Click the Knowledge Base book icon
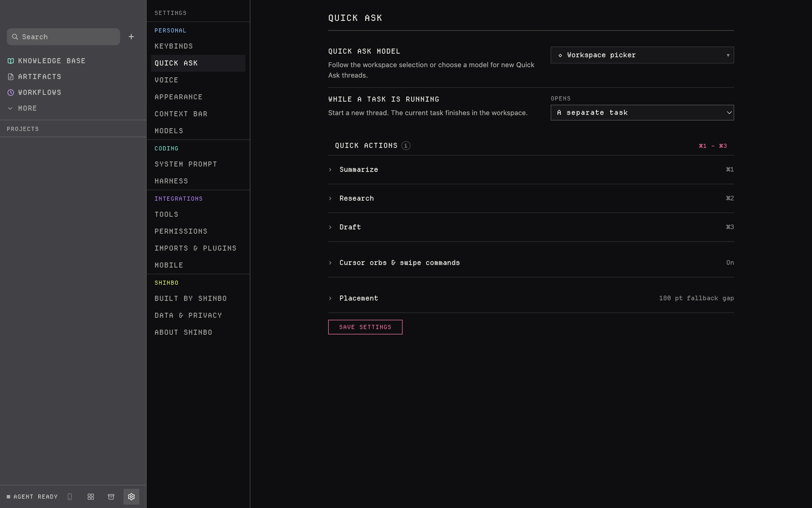 [x=11, y=61]
